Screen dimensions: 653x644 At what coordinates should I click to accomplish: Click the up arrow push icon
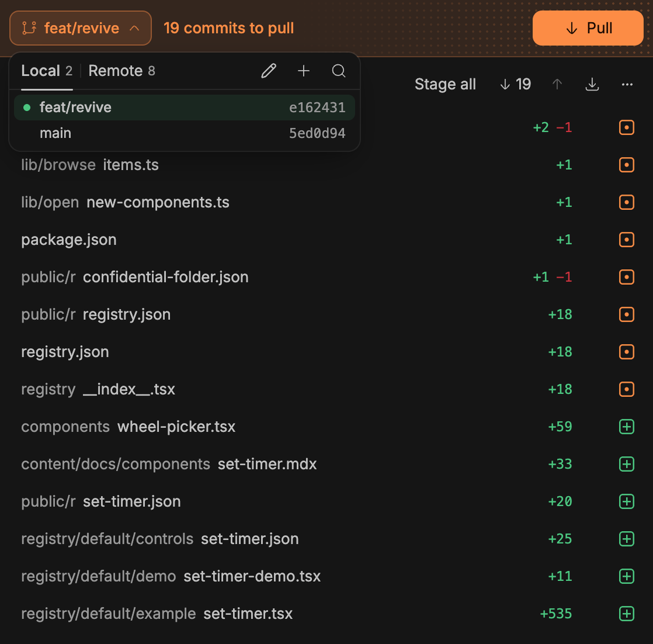[x=557, y=84]
